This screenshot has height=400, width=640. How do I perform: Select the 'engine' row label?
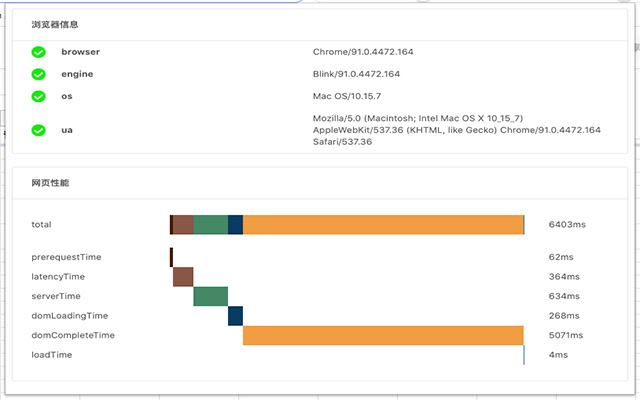pos(77,74)
